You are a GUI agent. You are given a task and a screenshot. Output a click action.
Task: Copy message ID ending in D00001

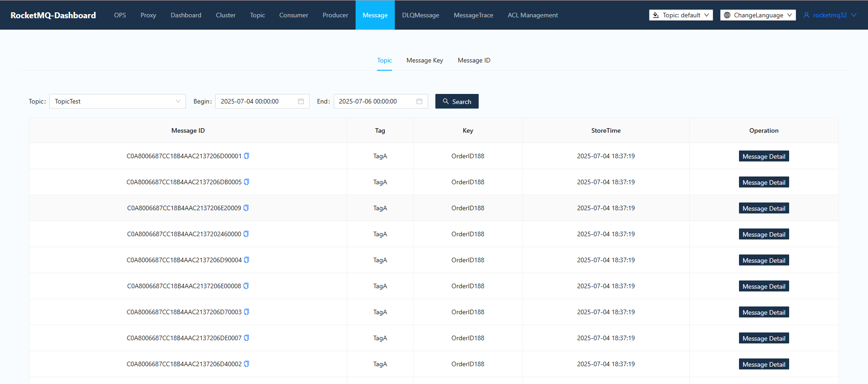(247, 156)
